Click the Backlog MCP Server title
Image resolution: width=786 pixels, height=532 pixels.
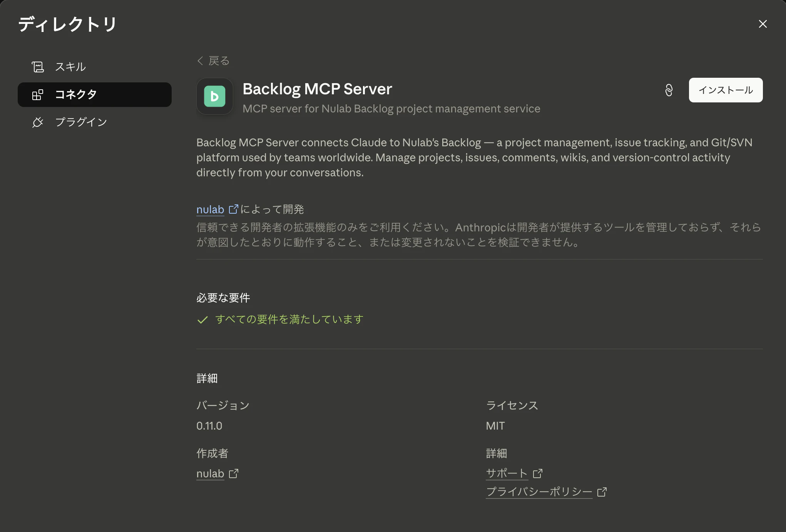tap(317, 89)
